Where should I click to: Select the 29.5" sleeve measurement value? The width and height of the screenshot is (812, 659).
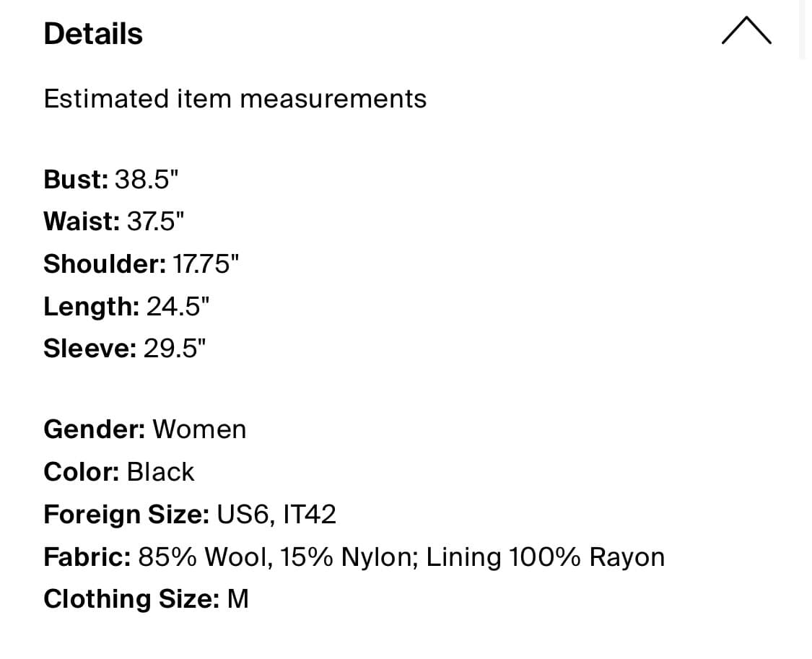point(175,349)
